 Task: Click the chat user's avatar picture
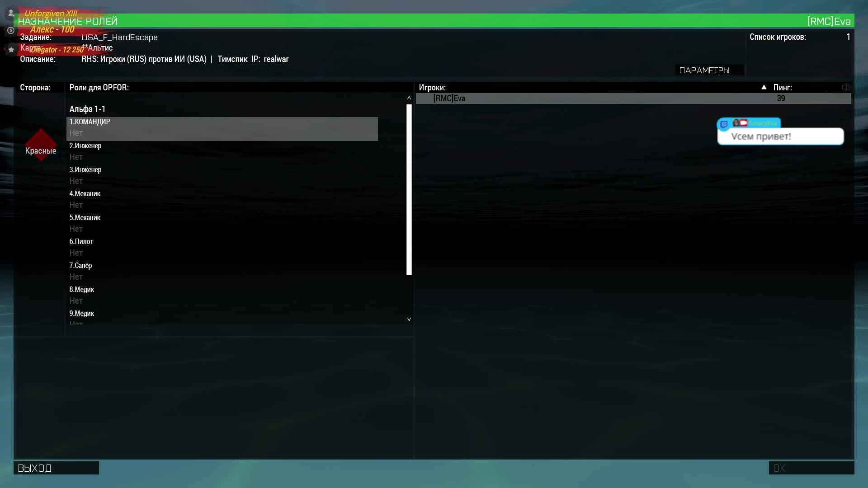[x=736, y=123]
